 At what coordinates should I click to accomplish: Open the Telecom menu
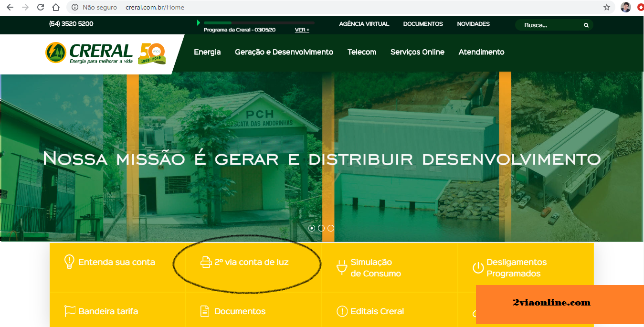(x=362, y=52)
